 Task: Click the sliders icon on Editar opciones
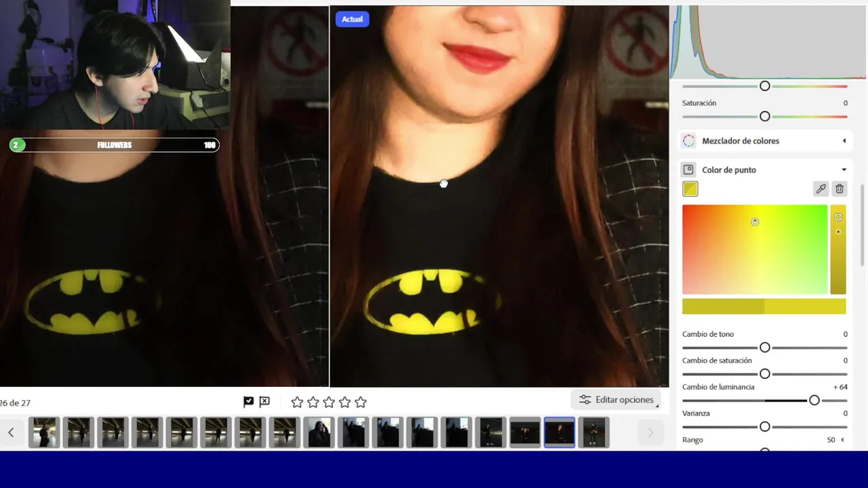click(585, 400)
